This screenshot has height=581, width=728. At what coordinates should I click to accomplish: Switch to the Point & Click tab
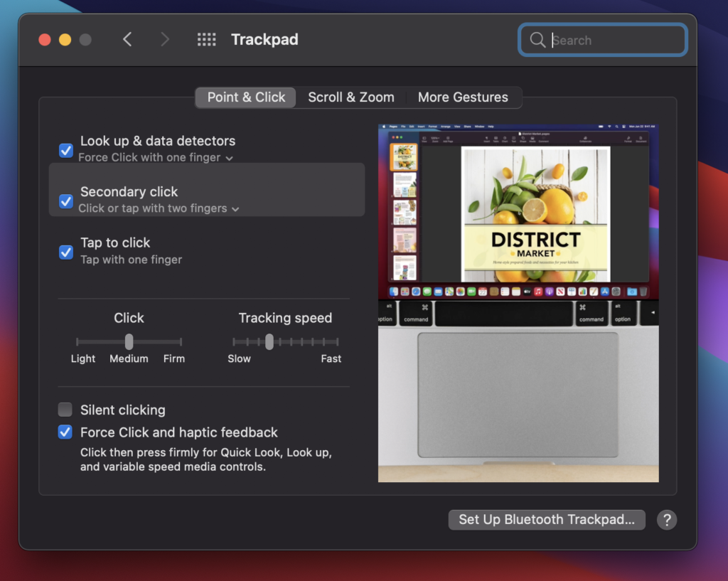point(246,97)
